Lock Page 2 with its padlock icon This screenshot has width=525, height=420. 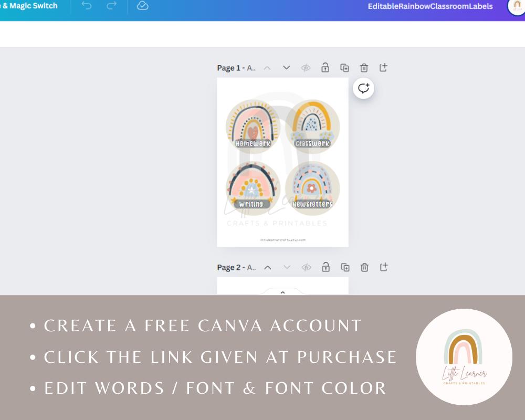click(325, 267)
